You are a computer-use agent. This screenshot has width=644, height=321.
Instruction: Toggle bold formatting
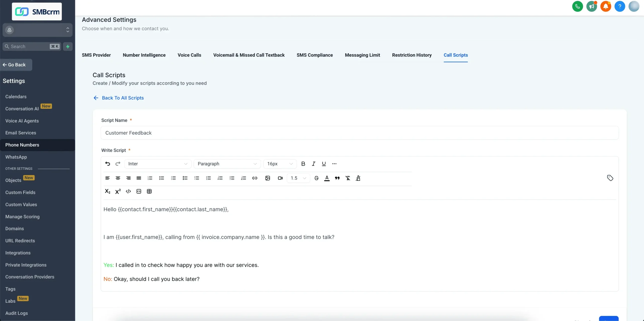click(303, 164)
